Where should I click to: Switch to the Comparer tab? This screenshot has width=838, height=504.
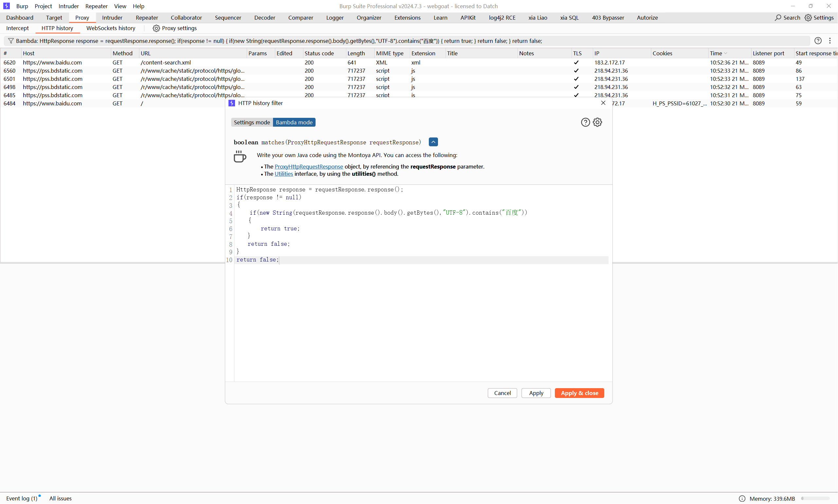[301, 18]
